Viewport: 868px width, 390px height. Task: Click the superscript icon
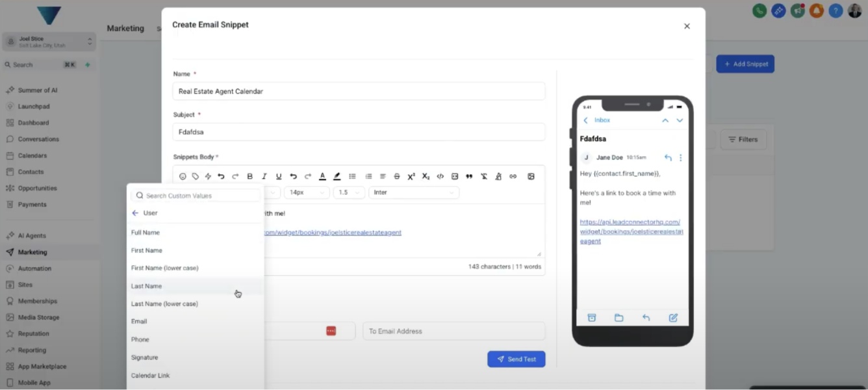(411, 176)
